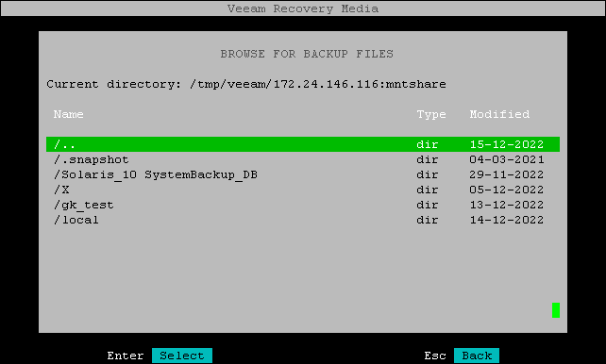606x364 pixels.
Task: Open the /local directory
Action: coord(303,220)
